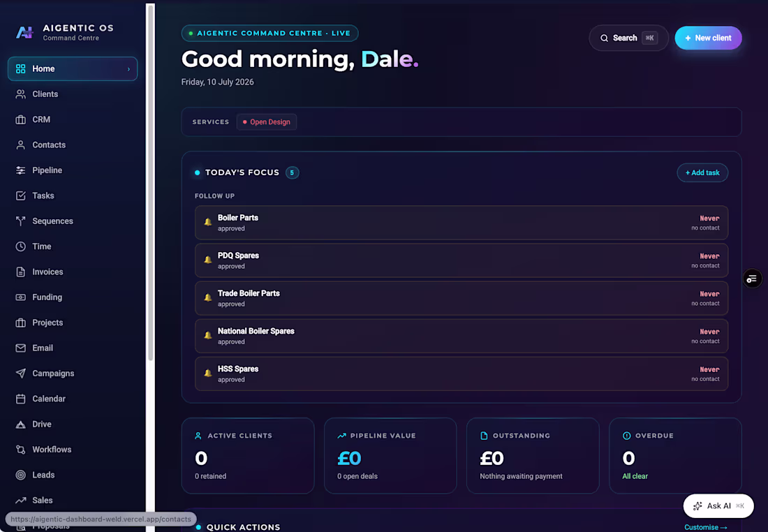This screenshot has height=532, width=768.
Task: Open the Boiler Parts follow-up row
Action: [x=461, y=223]
